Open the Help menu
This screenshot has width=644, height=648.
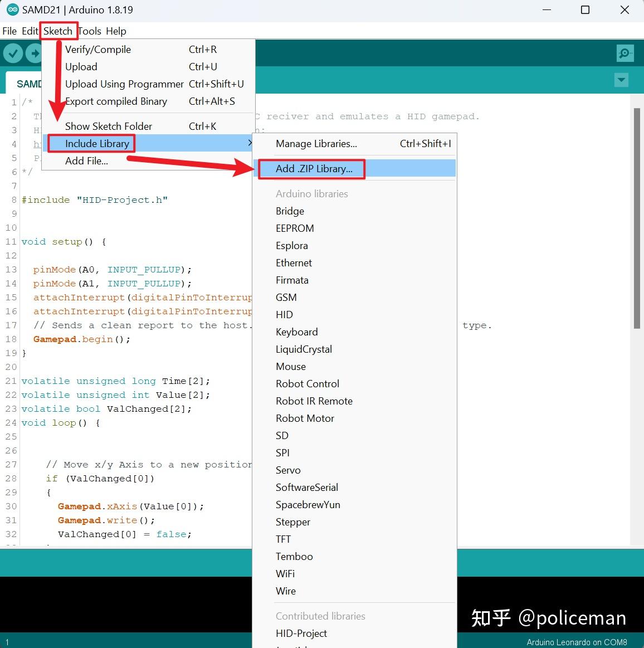(x=116, y=31)
